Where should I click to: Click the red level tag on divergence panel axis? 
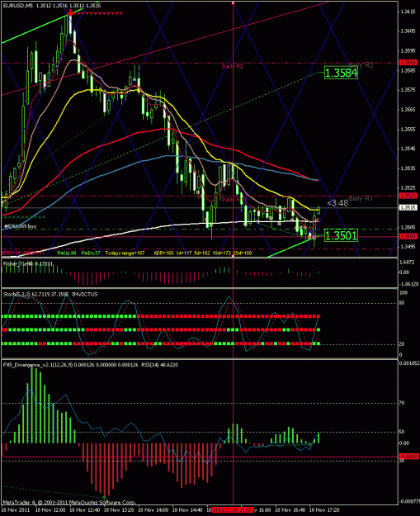tap(408, 457)
